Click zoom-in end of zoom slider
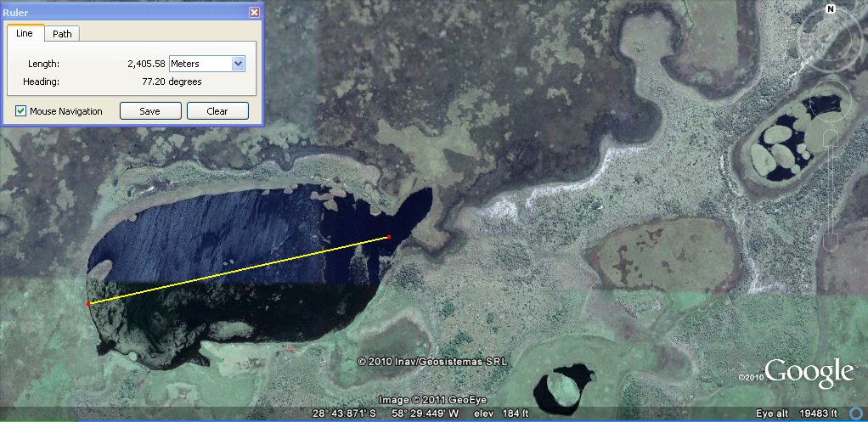 [x=830, y=142]
